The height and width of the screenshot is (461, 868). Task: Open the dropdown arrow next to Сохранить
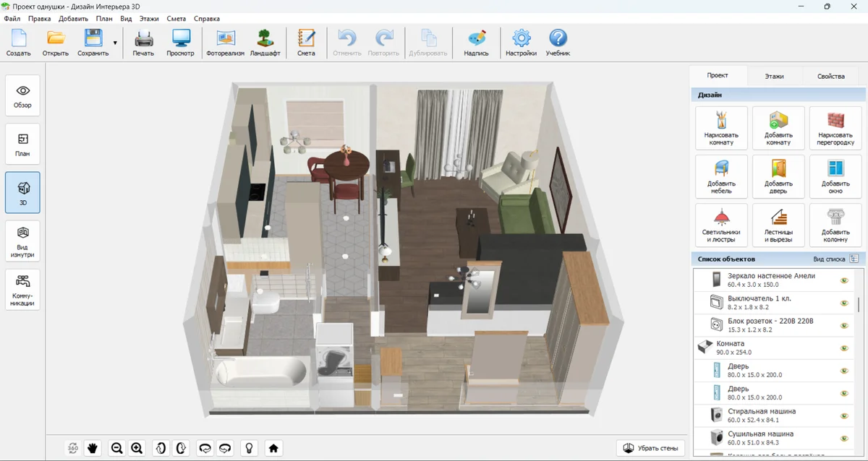click(x=115, y=43)
